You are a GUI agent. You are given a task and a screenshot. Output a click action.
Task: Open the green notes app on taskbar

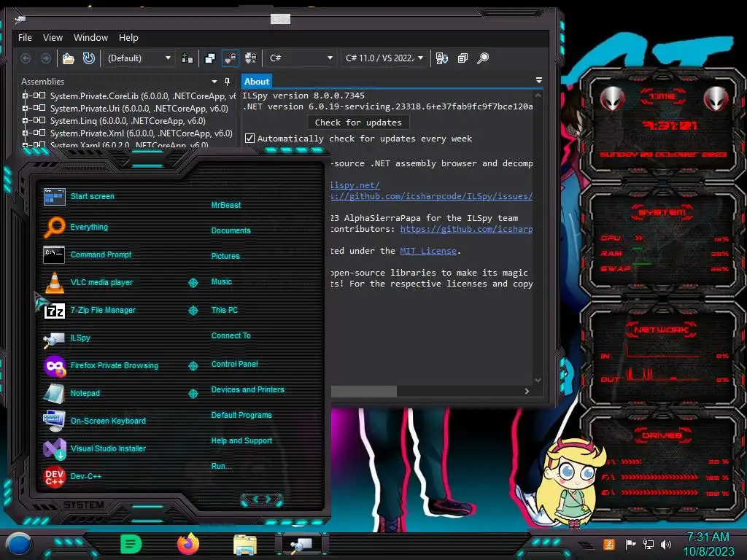click(131, 544)
